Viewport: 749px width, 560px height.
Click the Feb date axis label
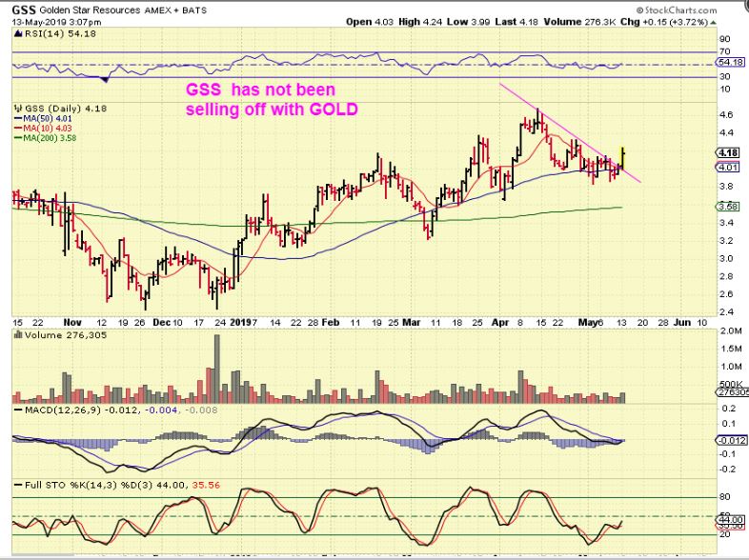(x=330, y=322)
